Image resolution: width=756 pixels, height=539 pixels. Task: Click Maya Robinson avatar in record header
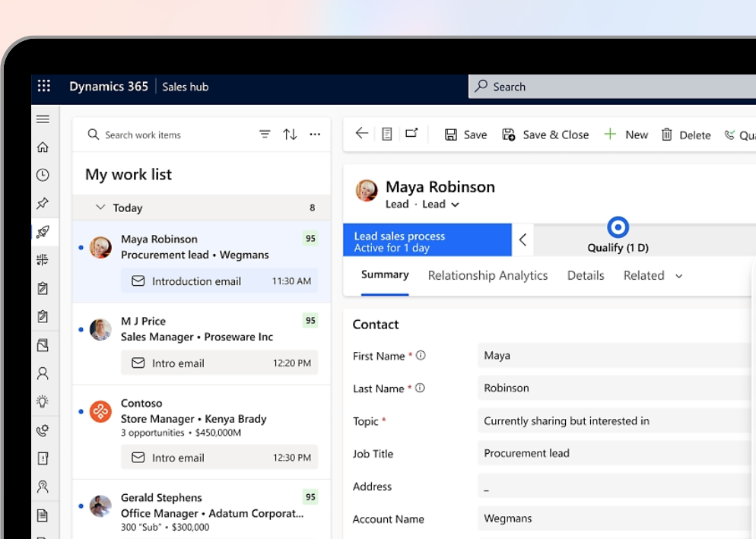tap(367, 190)
